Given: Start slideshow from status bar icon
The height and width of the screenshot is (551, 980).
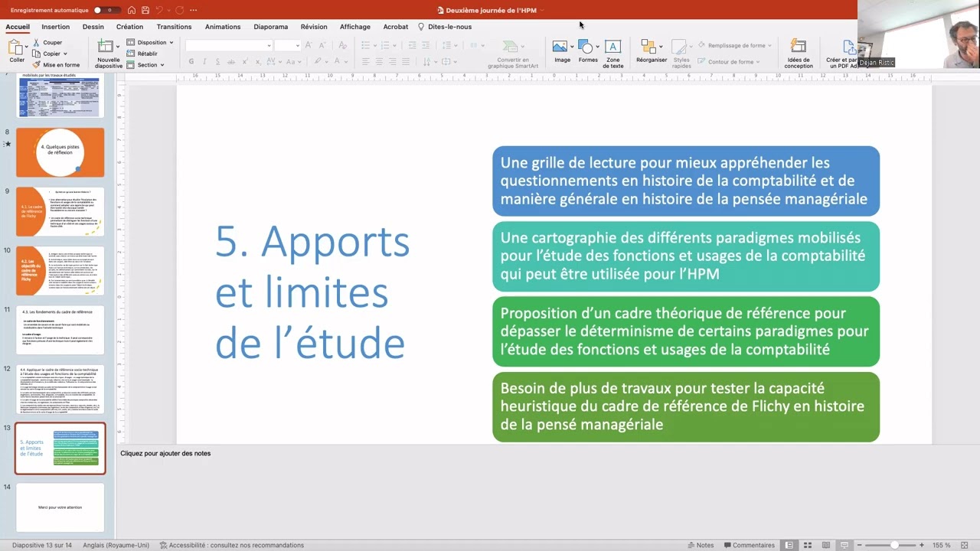Looking at the screenshot, I should point(844,545).
